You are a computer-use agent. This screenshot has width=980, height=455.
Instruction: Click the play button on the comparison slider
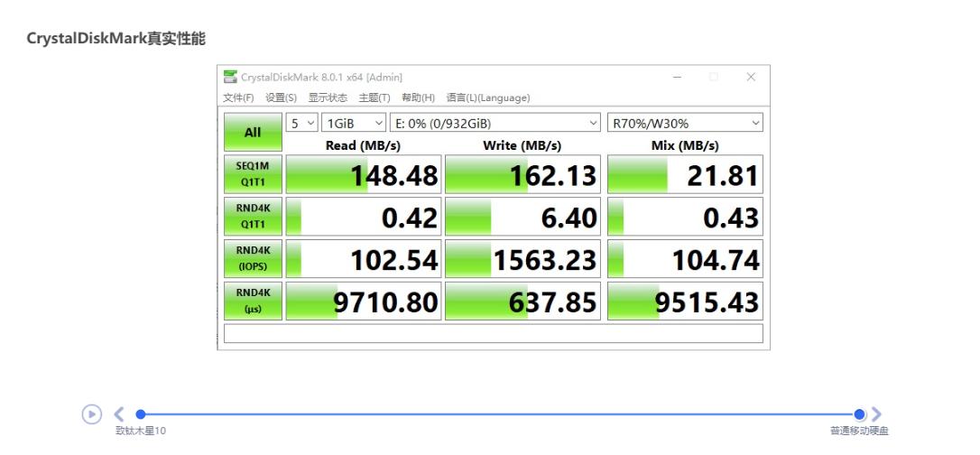click(92, 413)
